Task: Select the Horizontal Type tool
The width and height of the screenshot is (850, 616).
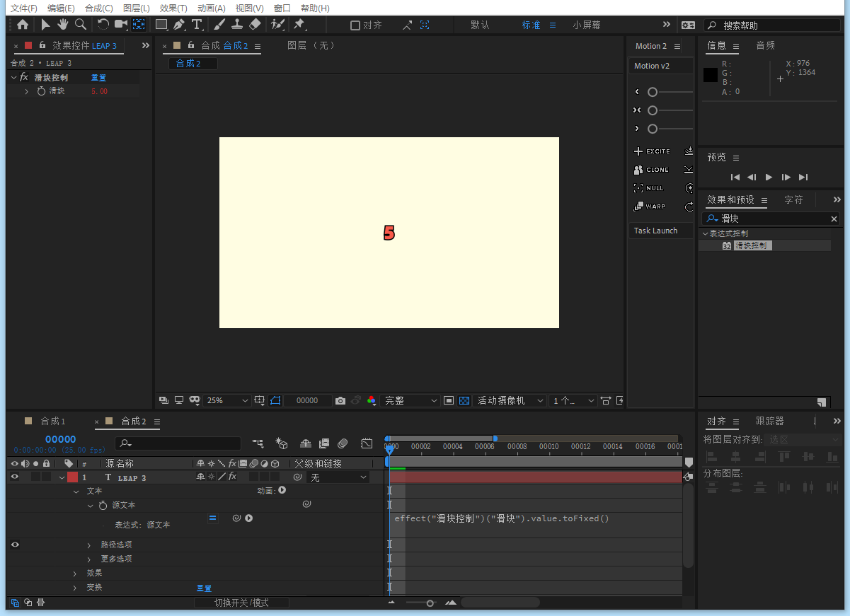Action: coord(197,25)
